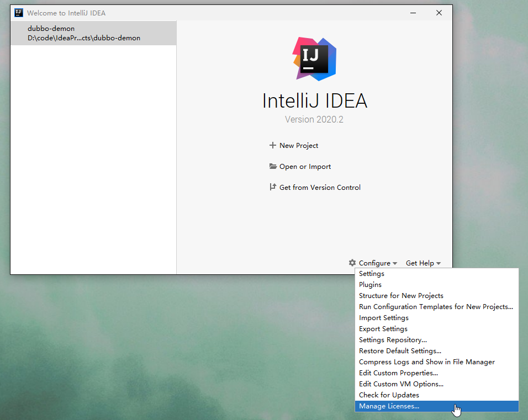Viewport: 528px width, 420px height.
Task: Click the folder icon beside Open or Import
Action: [273, 166]
